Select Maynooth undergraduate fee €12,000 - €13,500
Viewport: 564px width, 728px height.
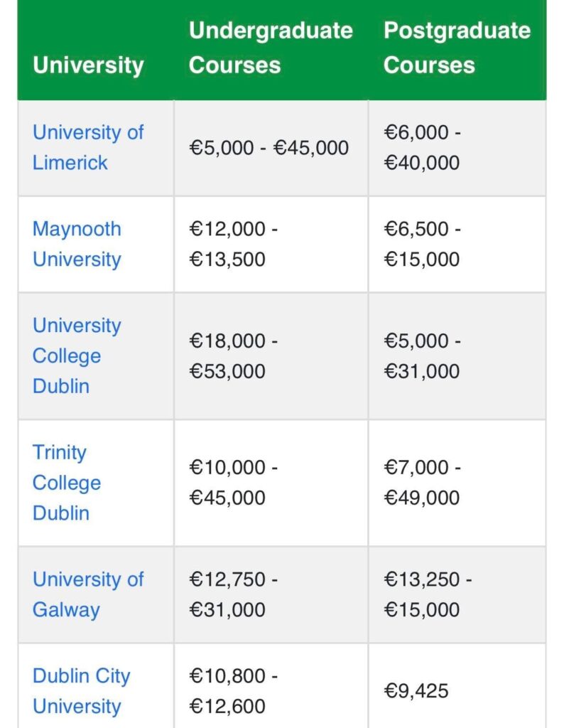233,245
